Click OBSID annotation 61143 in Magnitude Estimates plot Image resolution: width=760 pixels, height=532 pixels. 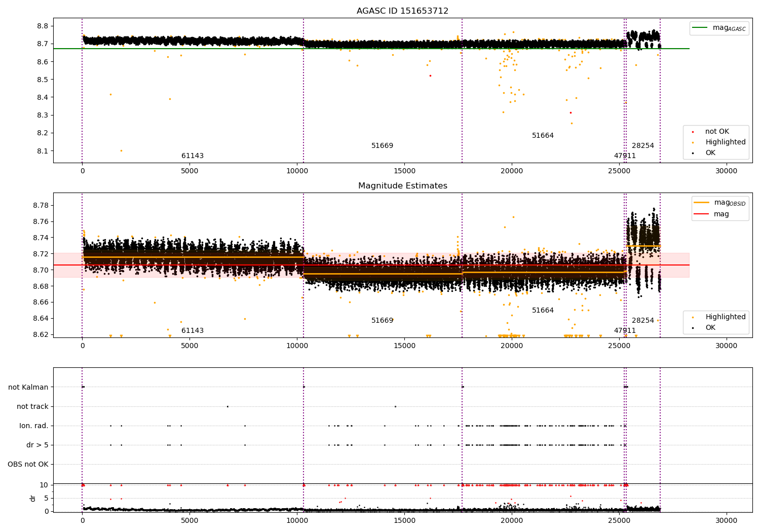click(x=193, y=331)
